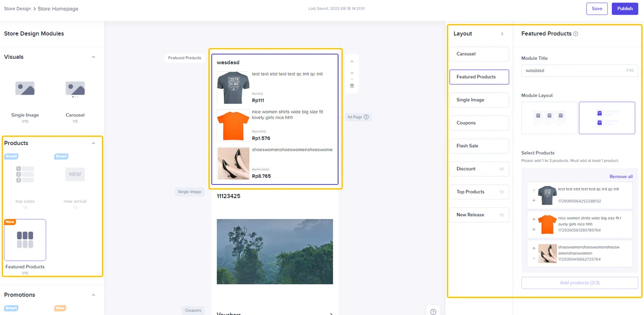Move the wasdasd module up
Screen dimensions: 644x315
pyautogui.click(x=352, y=61)
